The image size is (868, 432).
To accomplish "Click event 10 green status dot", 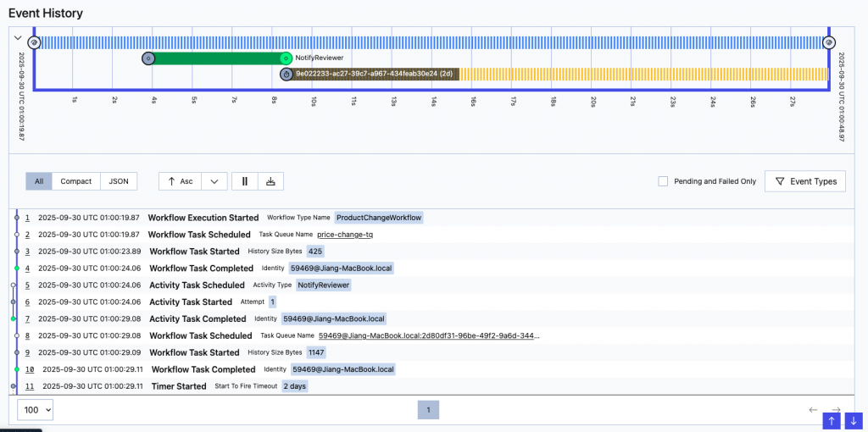I will pyautogui.click(x=17, y=369).
